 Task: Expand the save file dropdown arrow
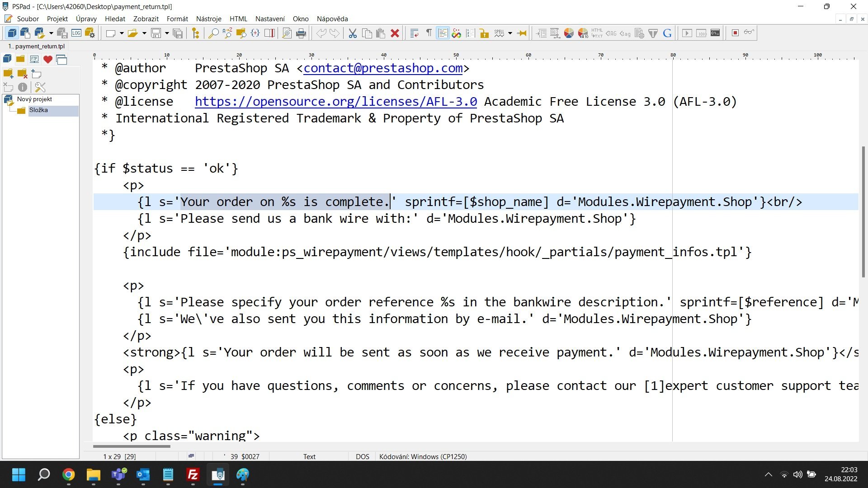click(x=167, y=33)
